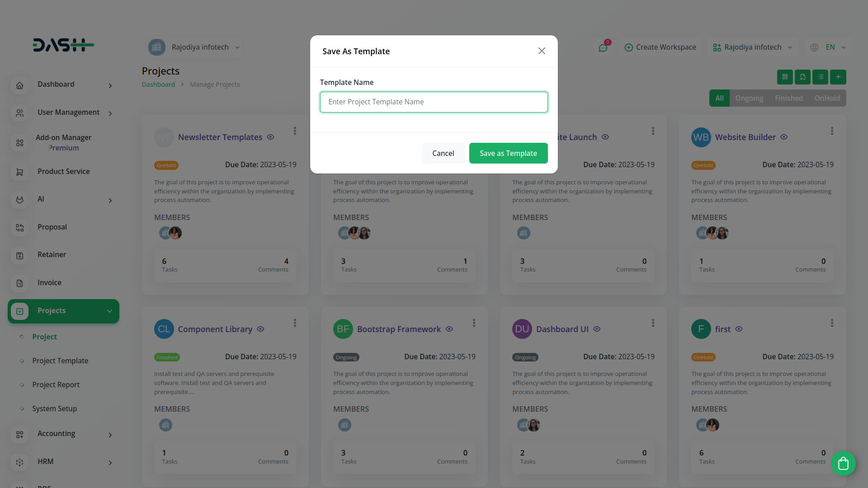Click the green plus create project icon
Image resolution: width=868 pixels, height=488 pixels.
tap(838, 77)
